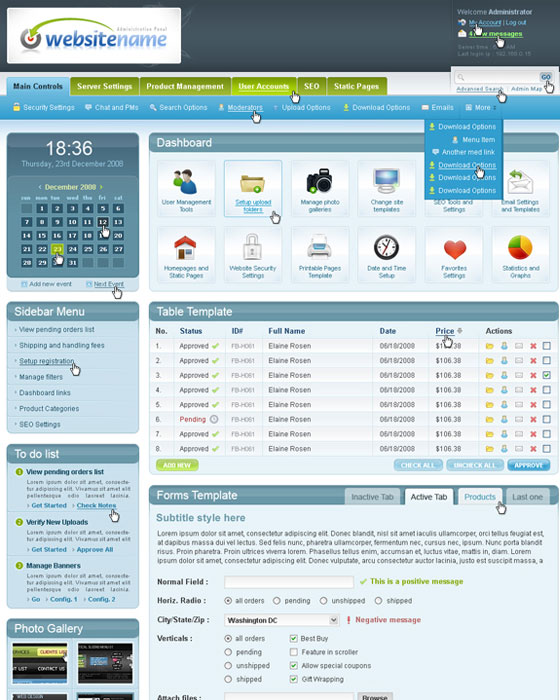The height and width of the screenshot is (700, 560).
Task: Open Manage photo galleries camera icon
Action: (320, 188)
